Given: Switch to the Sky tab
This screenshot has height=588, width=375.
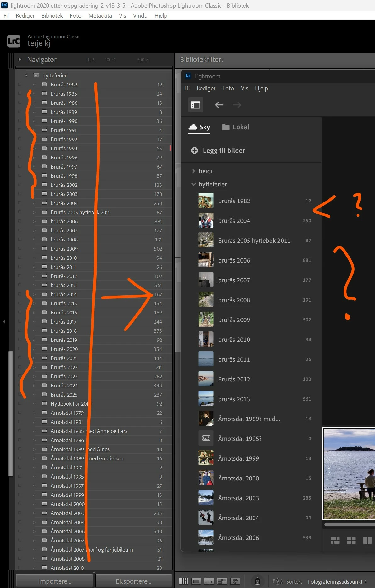Looking at the screenshot, I should click(199, 127).
